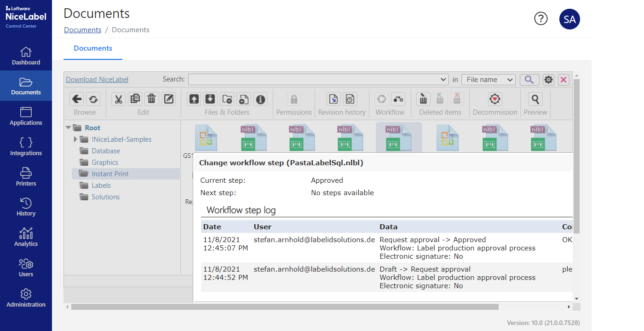This screenshot has height=331, width=644.
Task: Open the help question mark icon
Action: pyautogui.click(x=541, y=18)
